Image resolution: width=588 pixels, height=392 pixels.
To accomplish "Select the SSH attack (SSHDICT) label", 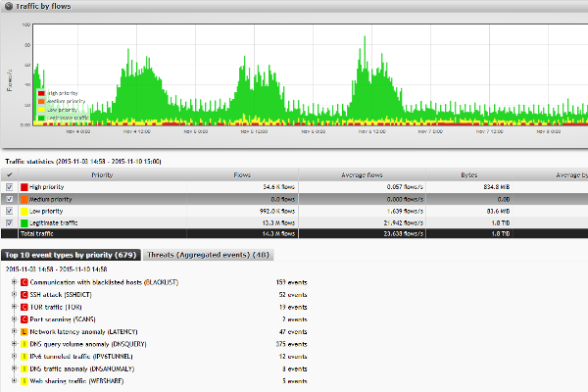I will pyautogui.click(x=61, y=294).
